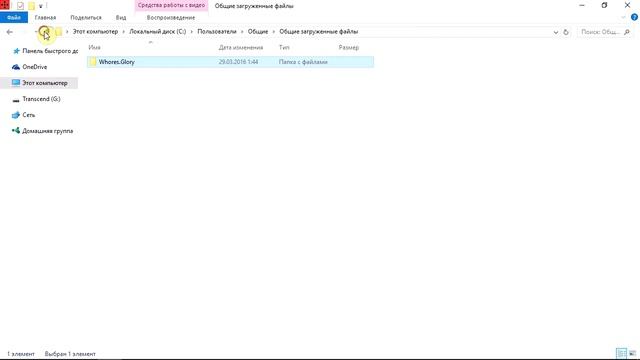Click the Выбран 1 элемент status text
Screen dimensions: 640x360
coord(70,354)
